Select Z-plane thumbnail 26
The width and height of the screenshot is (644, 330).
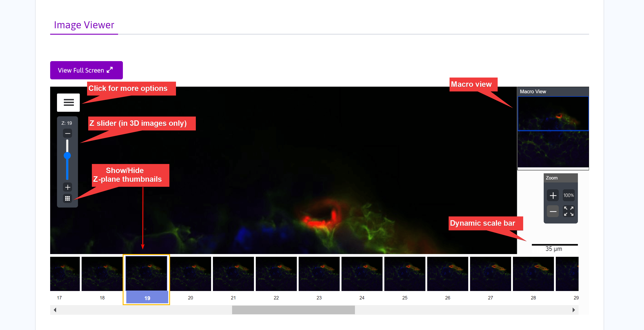[x=447, y=274]
